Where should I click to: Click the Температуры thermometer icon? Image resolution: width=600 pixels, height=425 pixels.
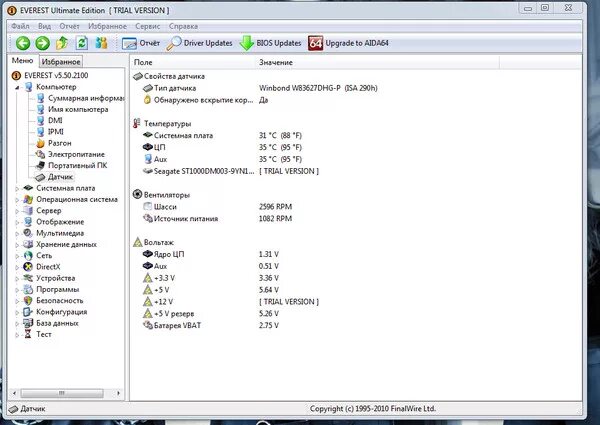click(x=137, y=124)
